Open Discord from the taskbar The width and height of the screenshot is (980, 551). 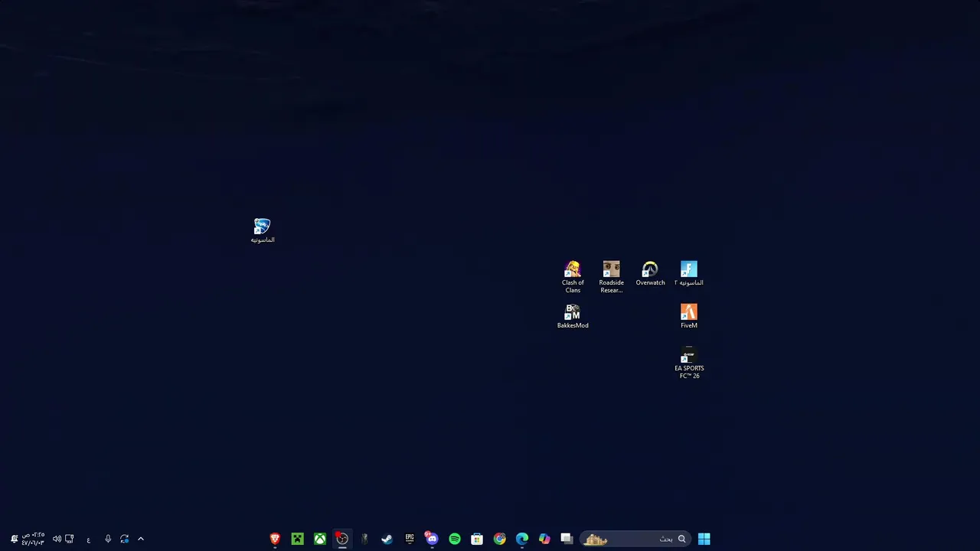point(432,539)
